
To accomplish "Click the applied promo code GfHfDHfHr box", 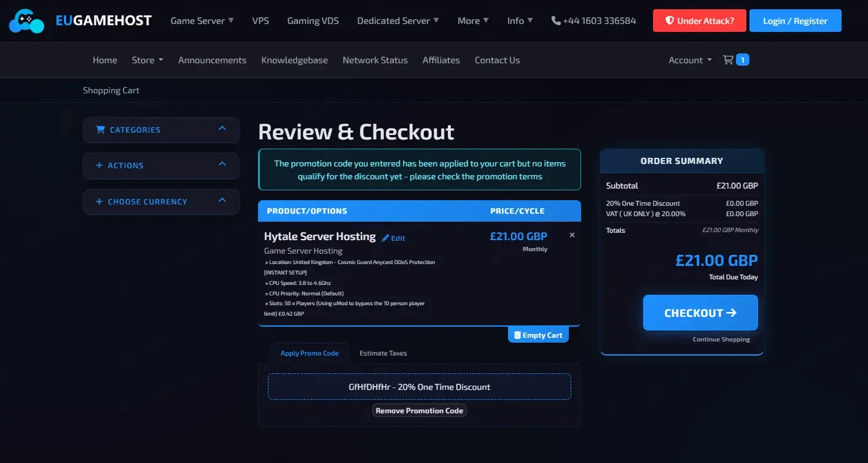I will point(420,387).
